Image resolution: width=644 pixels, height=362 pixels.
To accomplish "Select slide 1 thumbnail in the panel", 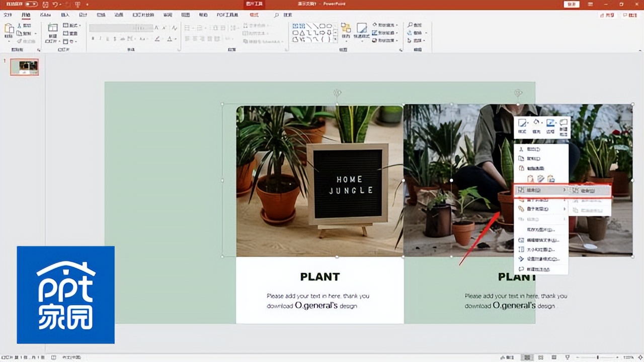I will point(25,67).
